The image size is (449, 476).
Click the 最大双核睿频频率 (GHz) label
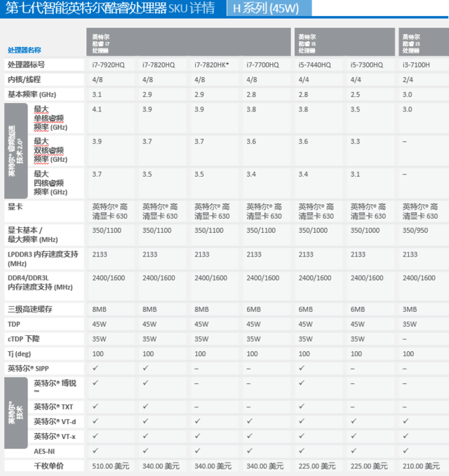click(51, 150)
